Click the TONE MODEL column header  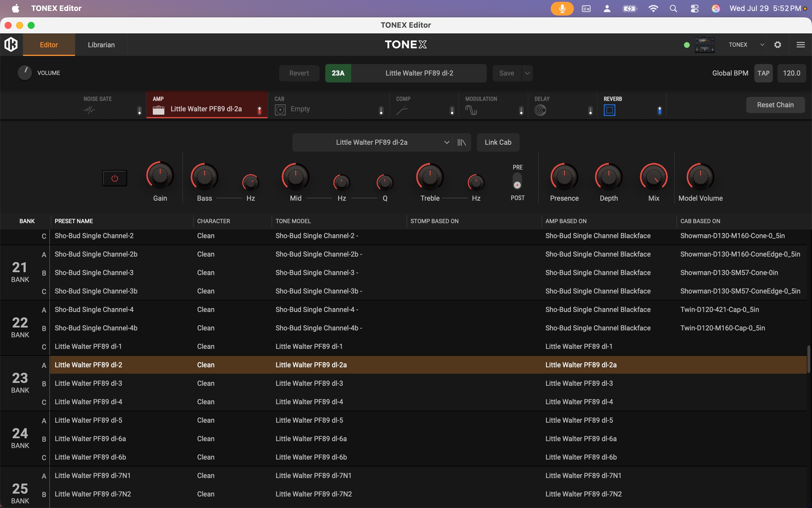293,221
